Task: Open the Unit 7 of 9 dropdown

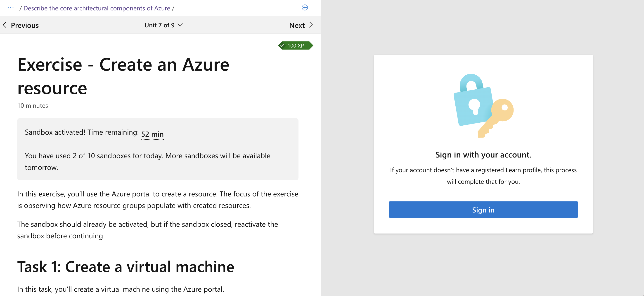Action: (164, 25)
